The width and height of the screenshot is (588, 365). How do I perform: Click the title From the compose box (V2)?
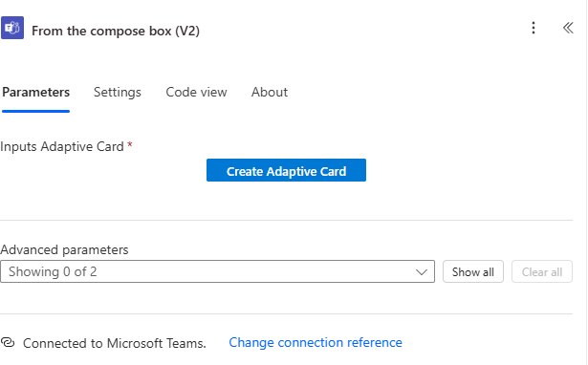click(116, 31)
